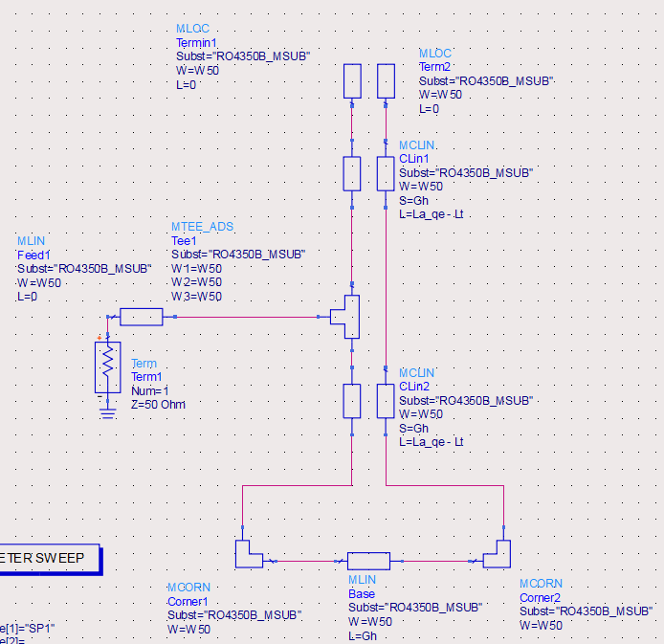Select the right CLin2 coupled-line rectangle
This screenshot has height=644, width=664.
click(386, 401)
